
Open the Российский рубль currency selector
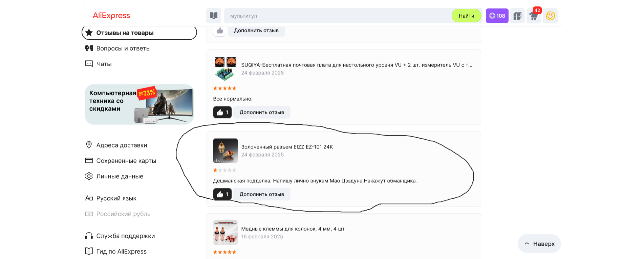click(x=118, y=214)
